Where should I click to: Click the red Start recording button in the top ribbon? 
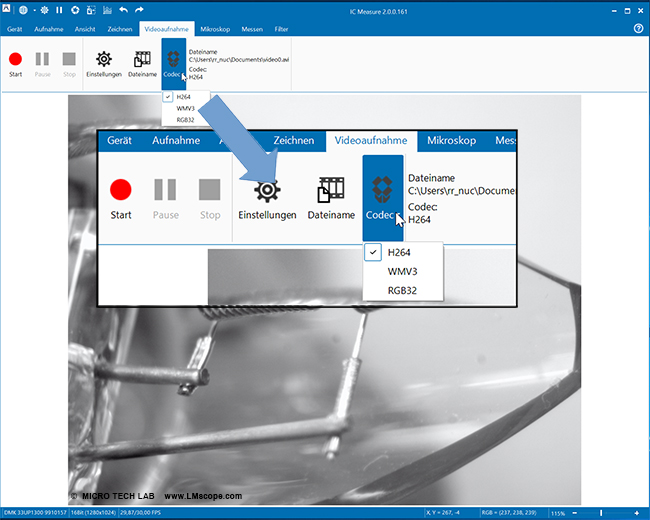click(16, 62)
